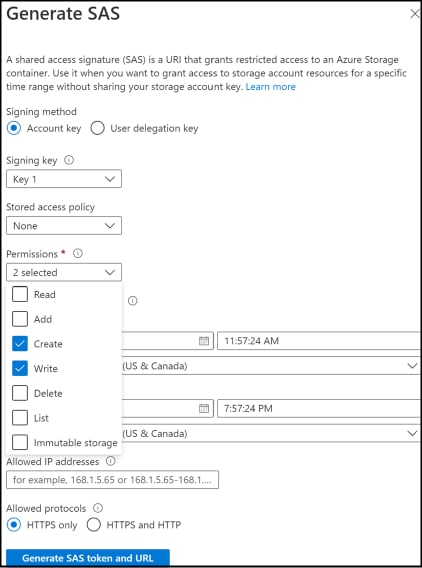Open the Learn more link
The width and height of the screenshot is (422, 568).
(271, 87)
